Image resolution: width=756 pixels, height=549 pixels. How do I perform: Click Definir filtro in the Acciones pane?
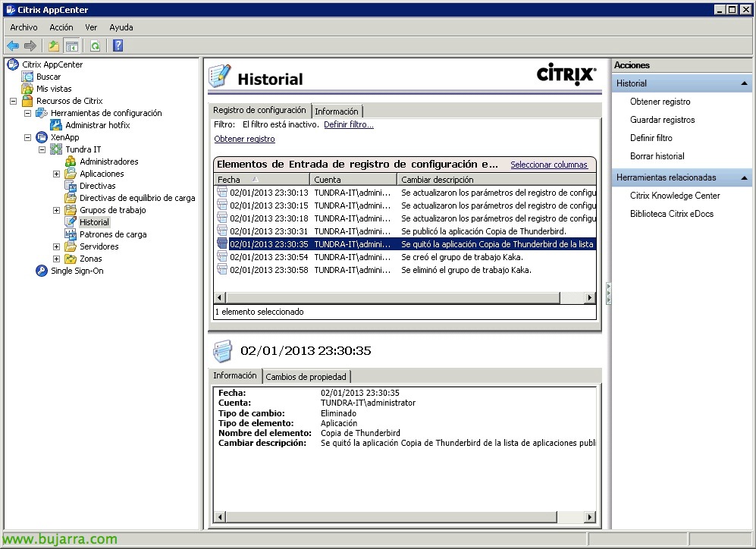[651, 138]
